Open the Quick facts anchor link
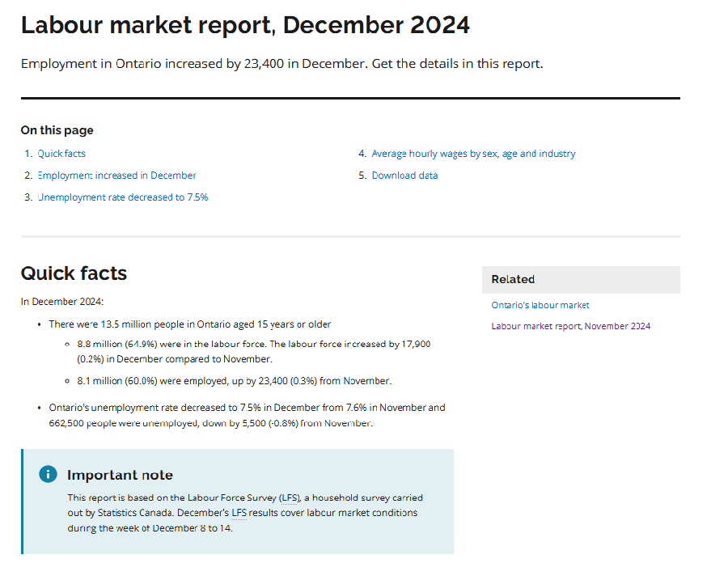728x563 pixels. tap(61, 154)
